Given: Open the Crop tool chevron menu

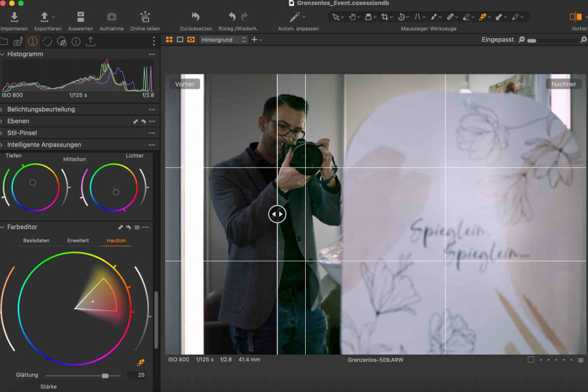Looking at the screenshot, I should (x=390, y=17).
